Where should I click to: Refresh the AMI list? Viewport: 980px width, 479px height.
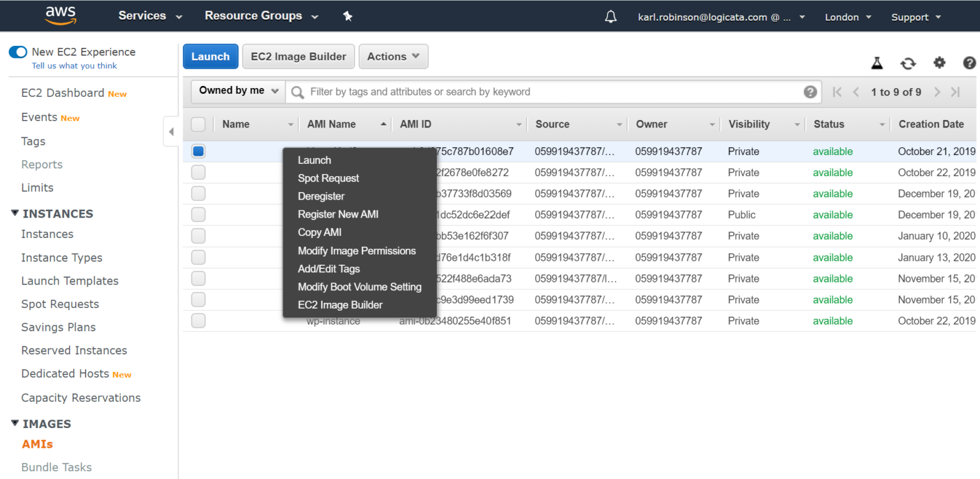pyautogui.click(x=908, y=63)
